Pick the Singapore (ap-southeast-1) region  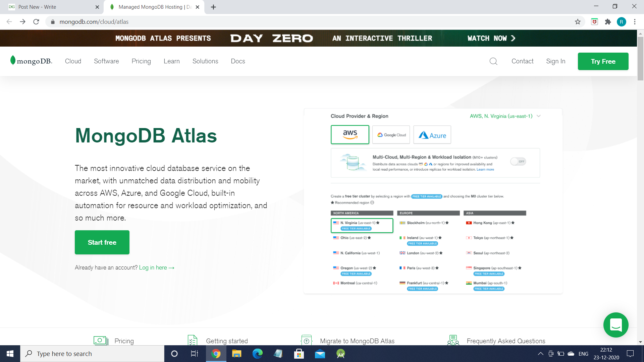pos(494,270)
